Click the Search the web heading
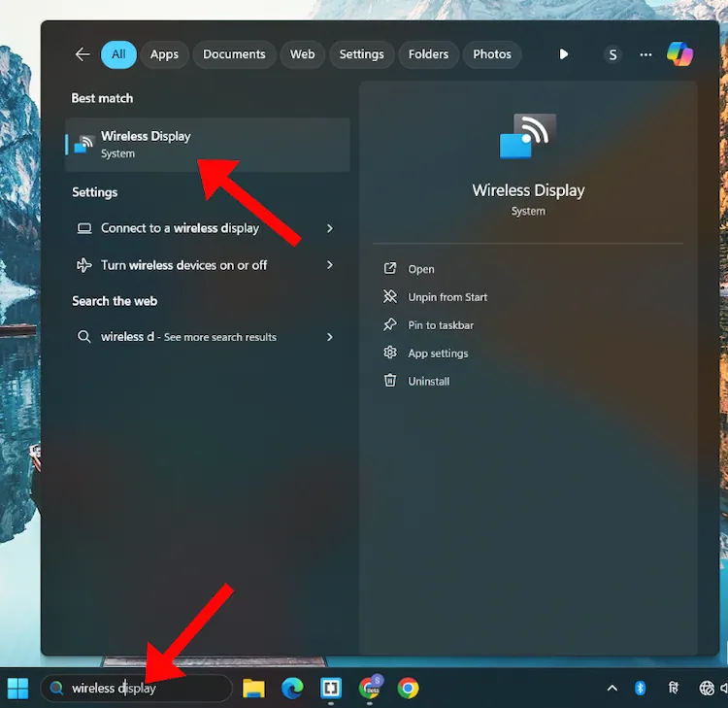The width and height of the screenshot is (728, 708). (115, 301)
